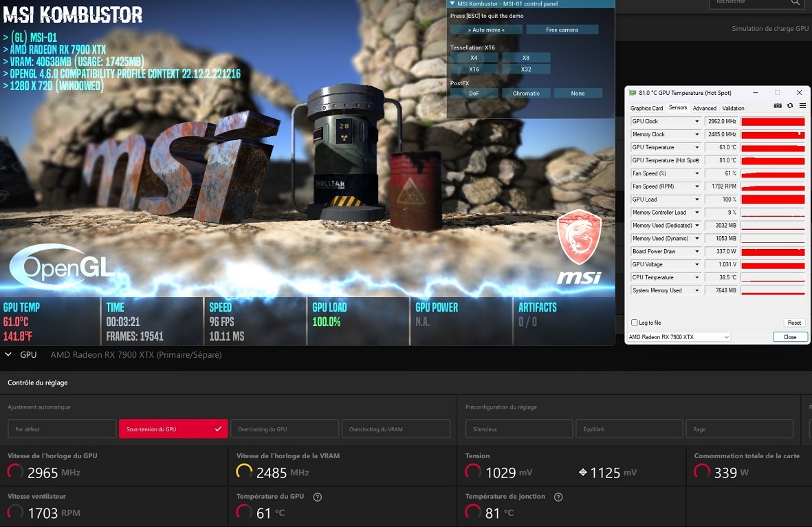The width and height of the screenshot is (812, 527).
Task: Click the total board power gauge at 339 W
Action: pos(702,472)
